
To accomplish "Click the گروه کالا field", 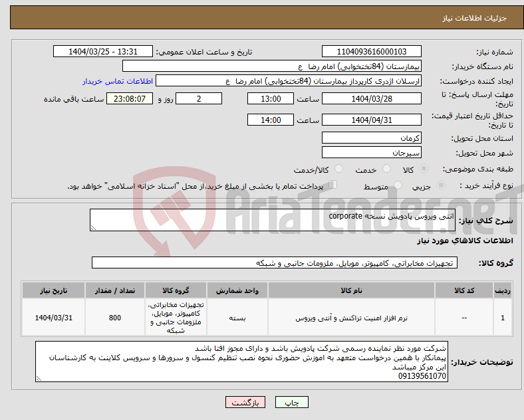I will click(275, 262).
